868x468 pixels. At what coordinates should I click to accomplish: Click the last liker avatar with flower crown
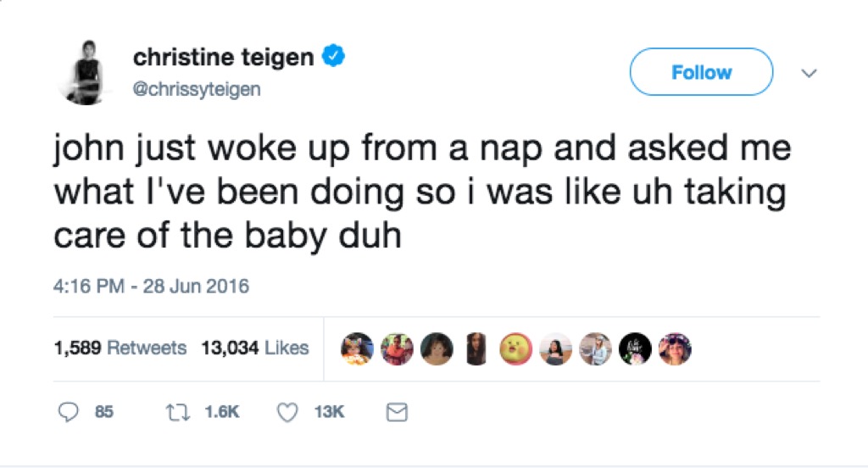coord(675,348)
